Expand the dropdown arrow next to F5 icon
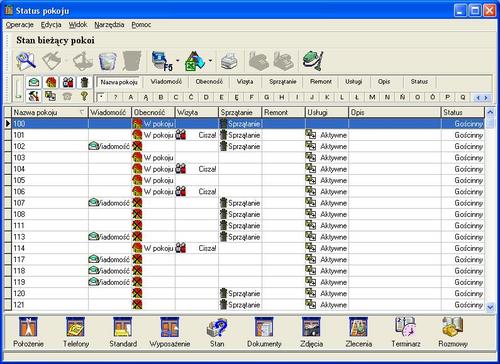 (x=178, y=61)
